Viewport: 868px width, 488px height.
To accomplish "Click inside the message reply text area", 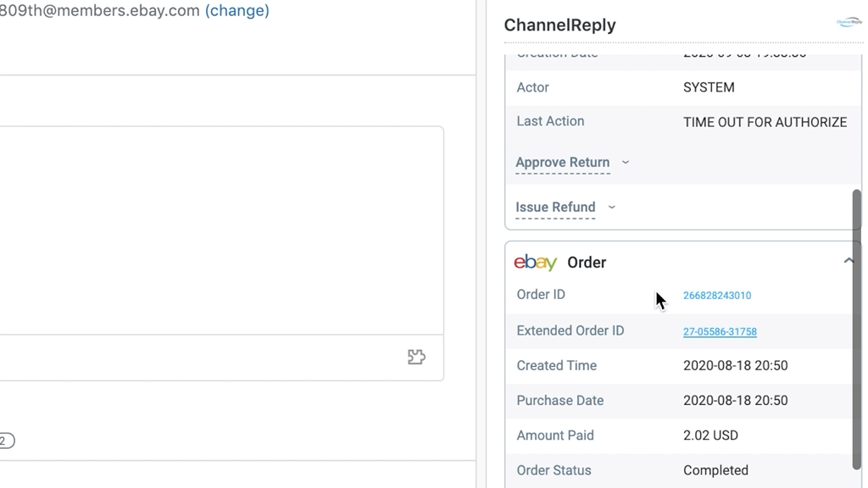I will [221, 230].
